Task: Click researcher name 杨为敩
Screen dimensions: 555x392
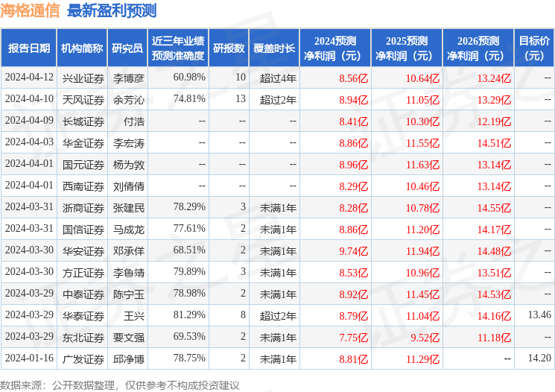Action: (128, 165)
